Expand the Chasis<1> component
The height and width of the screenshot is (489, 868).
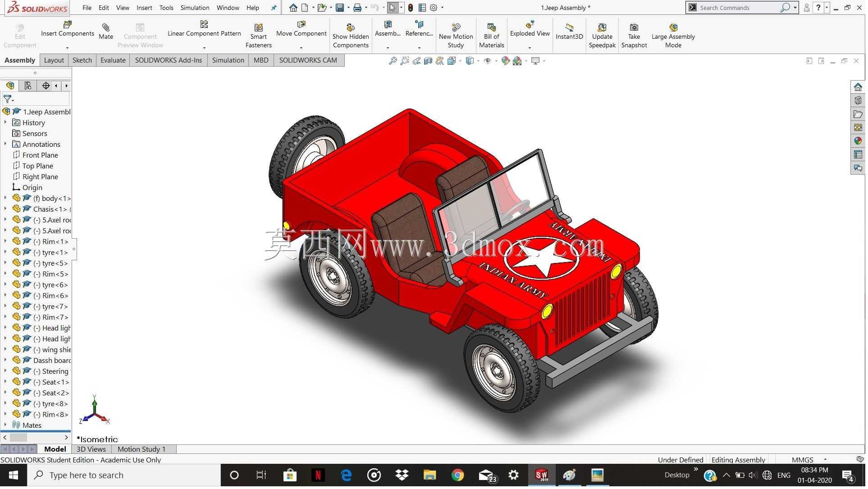click(5, 209)
